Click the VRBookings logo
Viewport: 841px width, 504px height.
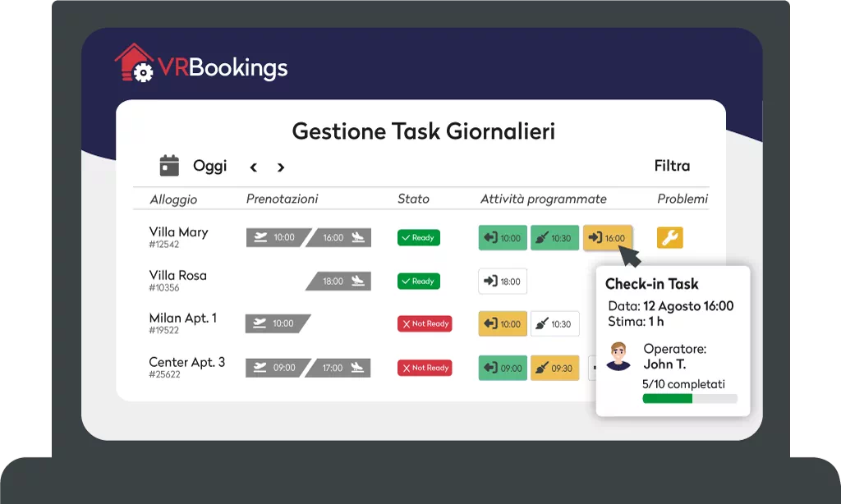[x=201, y=66]
